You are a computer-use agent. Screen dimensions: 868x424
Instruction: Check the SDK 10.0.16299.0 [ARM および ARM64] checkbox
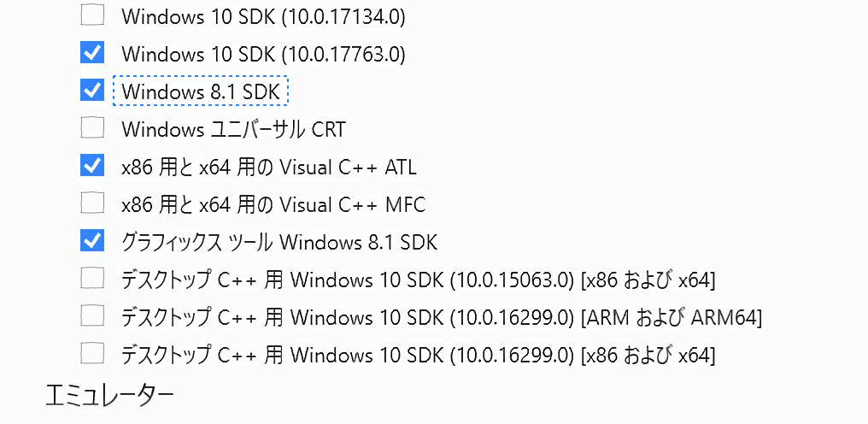coord(92,316)
